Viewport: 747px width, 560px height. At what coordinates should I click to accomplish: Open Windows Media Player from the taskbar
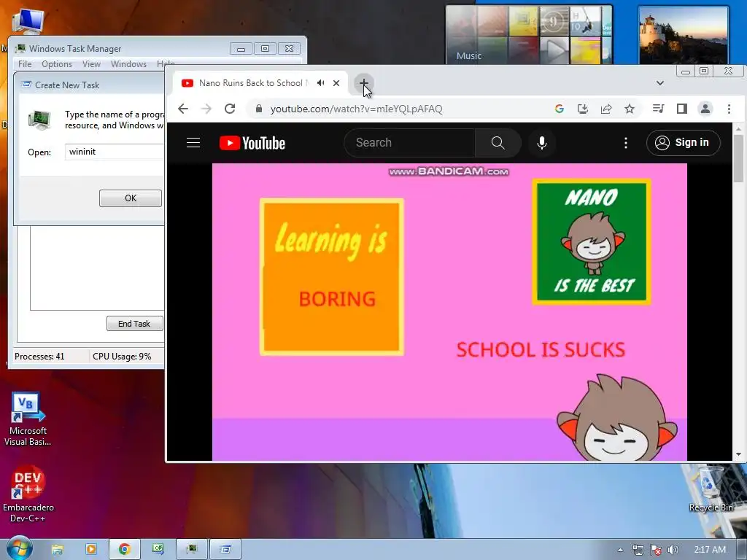point(91,549)
